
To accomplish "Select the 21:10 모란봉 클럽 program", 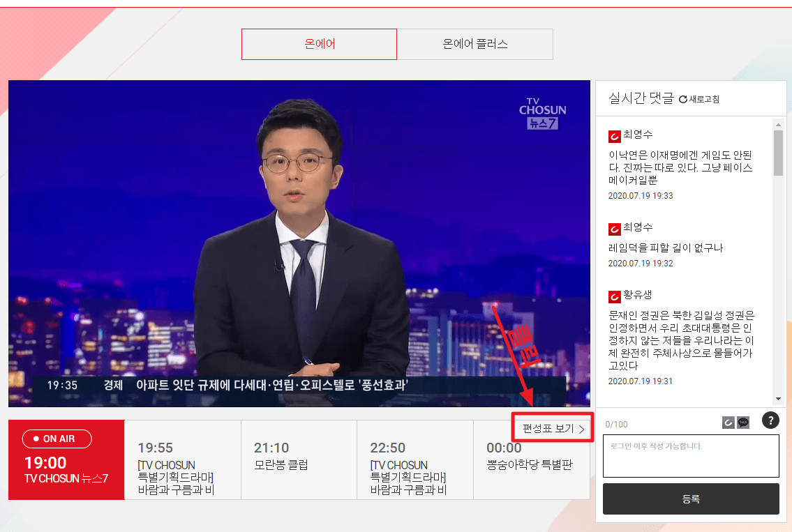I will (x=299, y=459).
